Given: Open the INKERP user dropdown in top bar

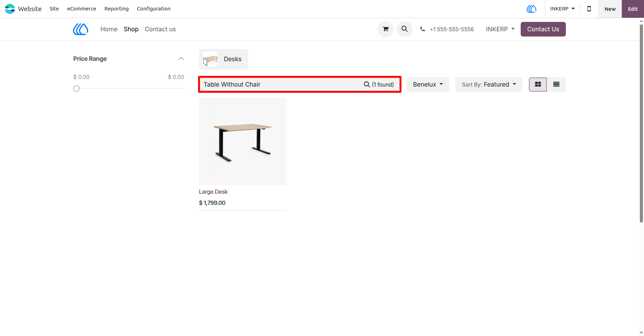Looking at the screenshot, I should [562, 9].
